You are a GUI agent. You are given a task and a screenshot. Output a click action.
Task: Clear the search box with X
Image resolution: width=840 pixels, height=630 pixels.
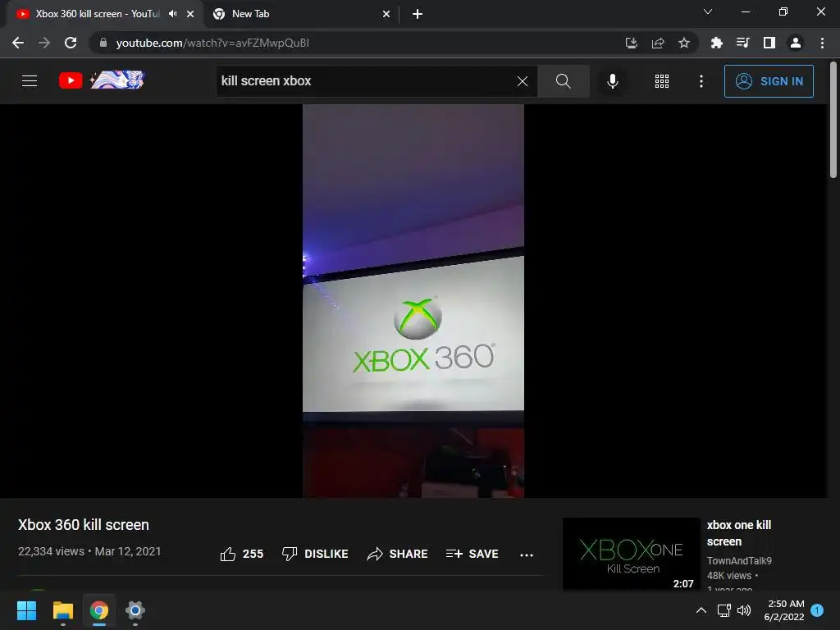(x=523, y=81)
